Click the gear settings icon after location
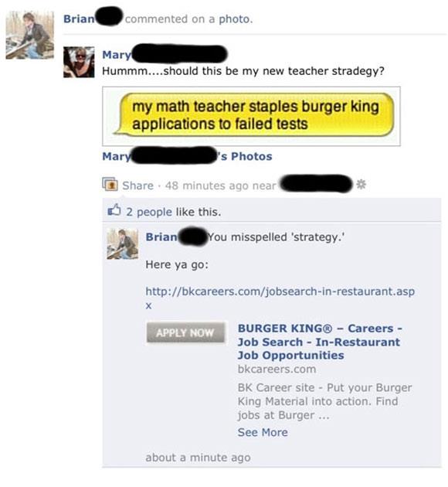Viewport: 448px width, 487px height. [361, 185]
